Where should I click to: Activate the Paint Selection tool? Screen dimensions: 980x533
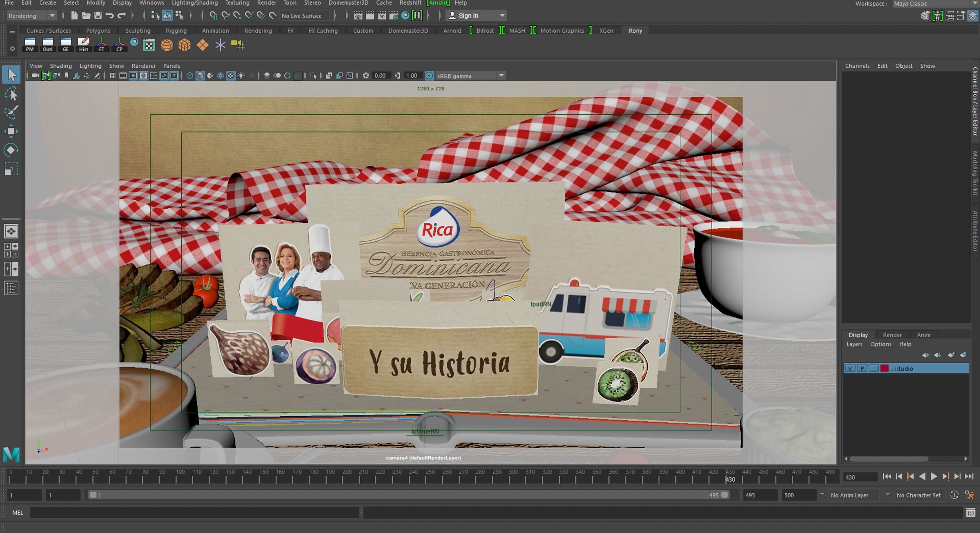(x=11, y=113)
